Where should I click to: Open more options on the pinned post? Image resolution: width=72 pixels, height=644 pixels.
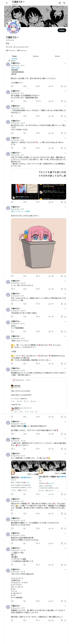(65, 63)
